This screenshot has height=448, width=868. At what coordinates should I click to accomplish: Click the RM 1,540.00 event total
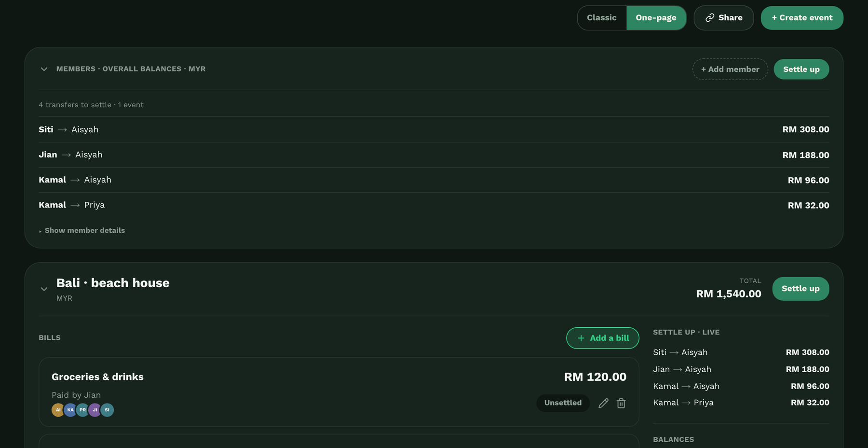(x=729, y=294)
